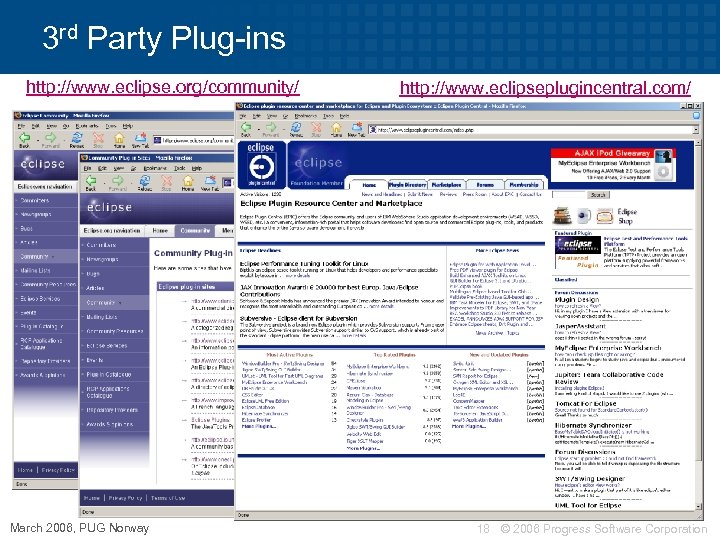Click Stop in the Eclipse Plugin Central window
Screen dimensions: 720x540
click(316, 128)
